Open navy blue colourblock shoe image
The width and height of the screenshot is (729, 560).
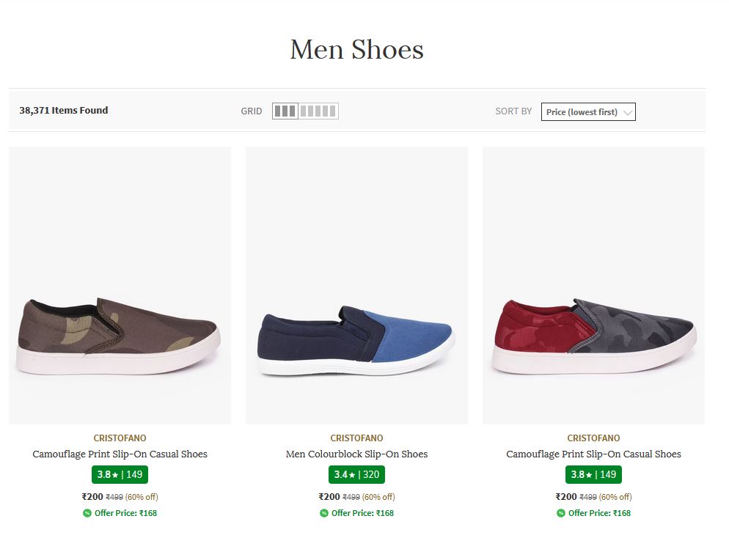pos(356,285)
